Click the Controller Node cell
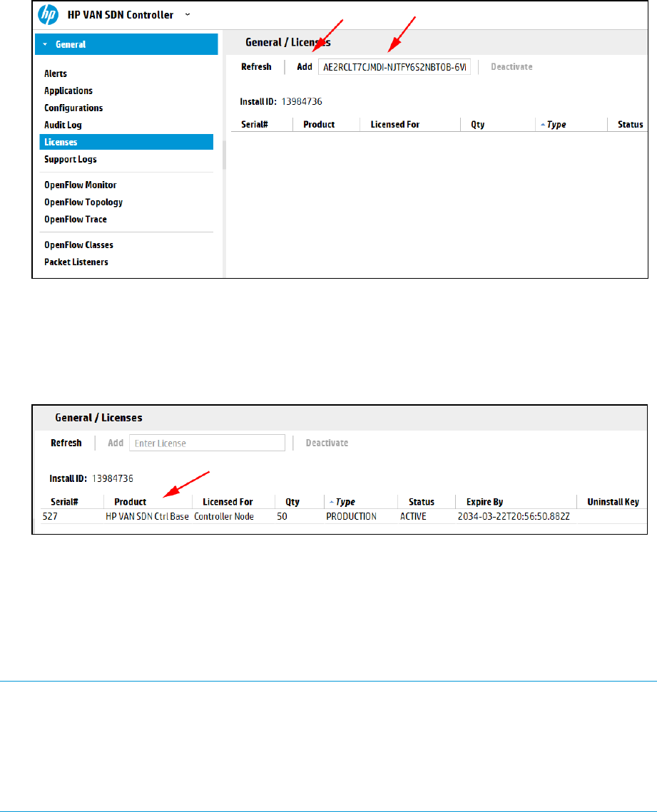Viewport: 657px width, 812px height. pos(224,516)
